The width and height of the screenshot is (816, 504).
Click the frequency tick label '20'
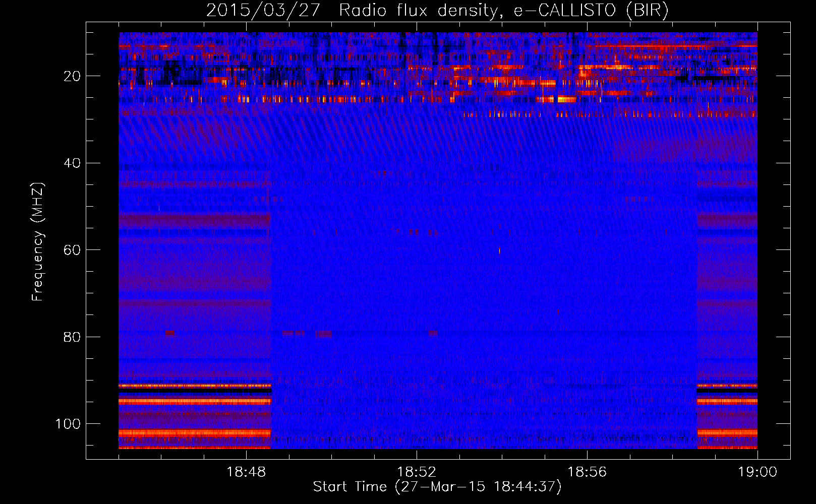coord(73,76)
